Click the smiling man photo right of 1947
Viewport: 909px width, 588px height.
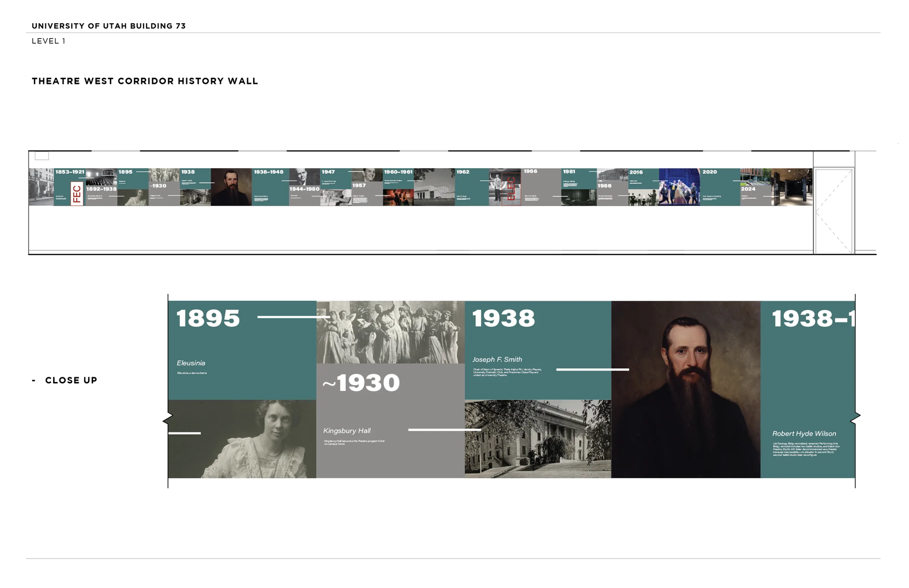pyautogui.click(x=367, y=175)
